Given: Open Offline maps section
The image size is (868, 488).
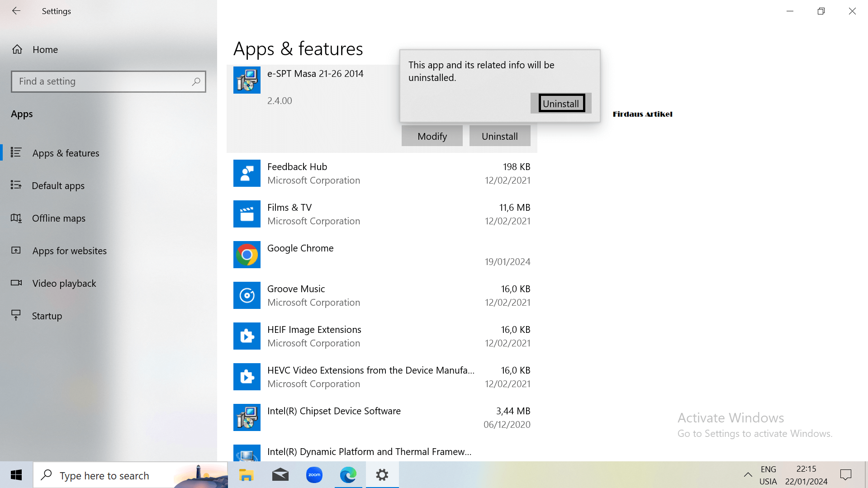Looking at the screenshot, I should tap(58, 218).
